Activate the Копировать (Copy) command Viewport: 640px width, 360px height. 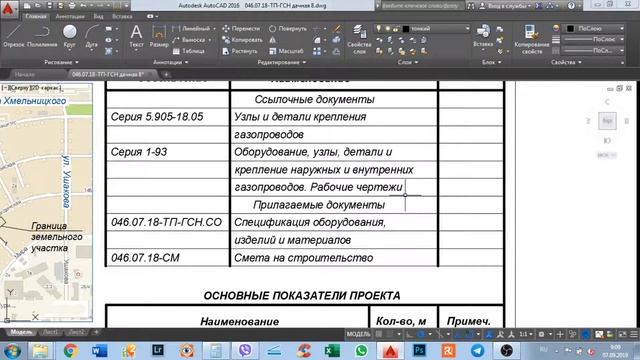click(x=242, y=40)
